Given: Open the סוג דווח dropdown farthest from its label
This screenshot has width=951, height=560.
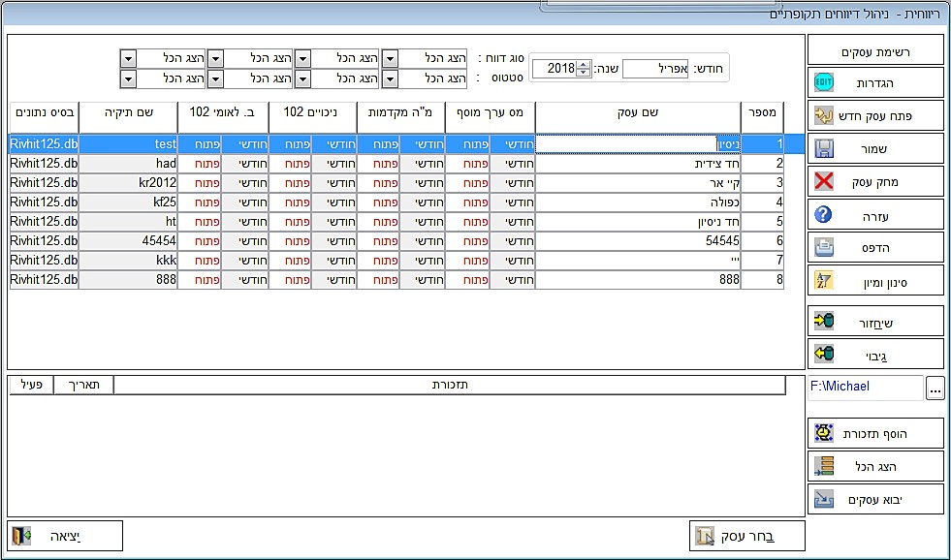Looking at the screenshot, I should tap(129, 59).
